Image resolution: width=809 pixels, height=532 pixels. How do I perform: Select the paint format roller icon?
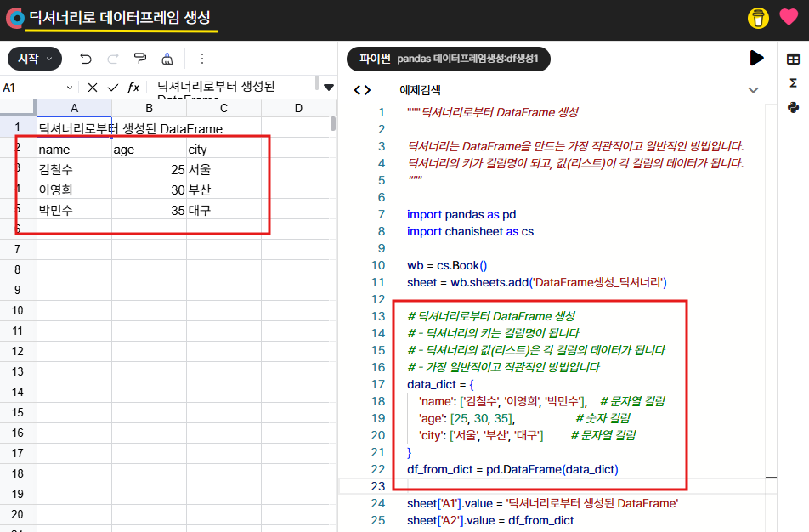140,59
